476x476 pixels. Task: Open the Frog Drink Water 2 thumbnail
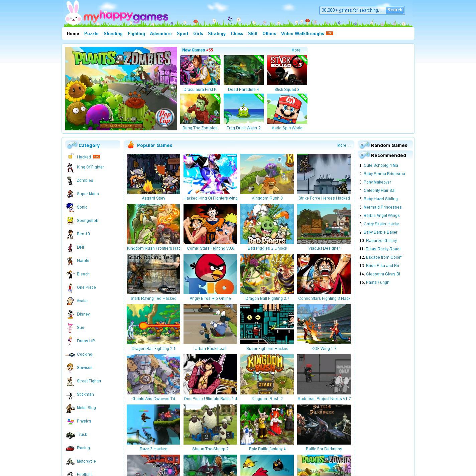tap(244, 109)
